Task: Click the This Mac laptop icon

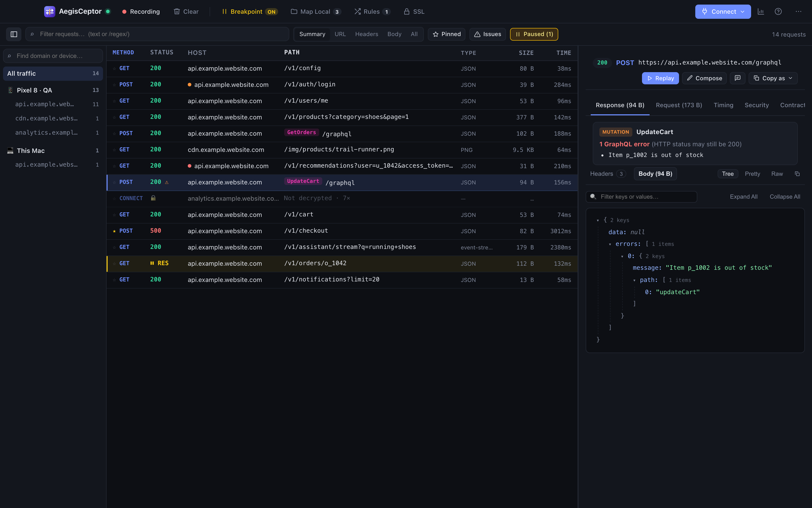Action: (10, 151)
